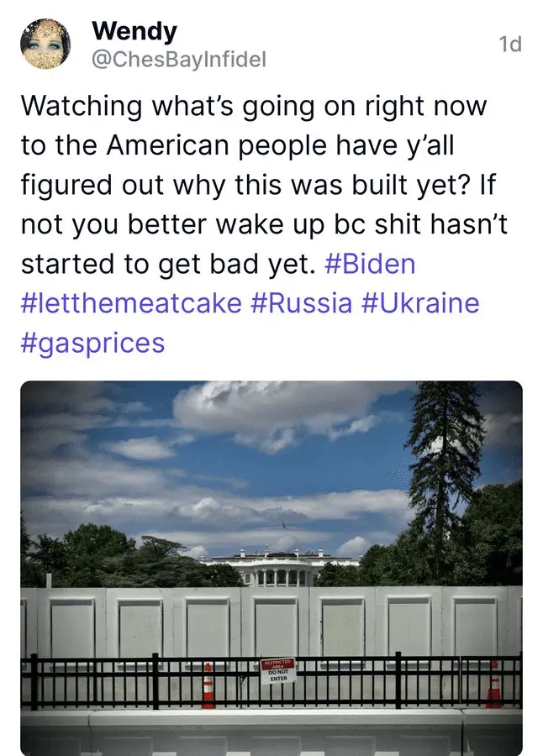The image size is (543, 756).
Task: Tap the #Ukraine hashtag
Action: tap(420, 303)
